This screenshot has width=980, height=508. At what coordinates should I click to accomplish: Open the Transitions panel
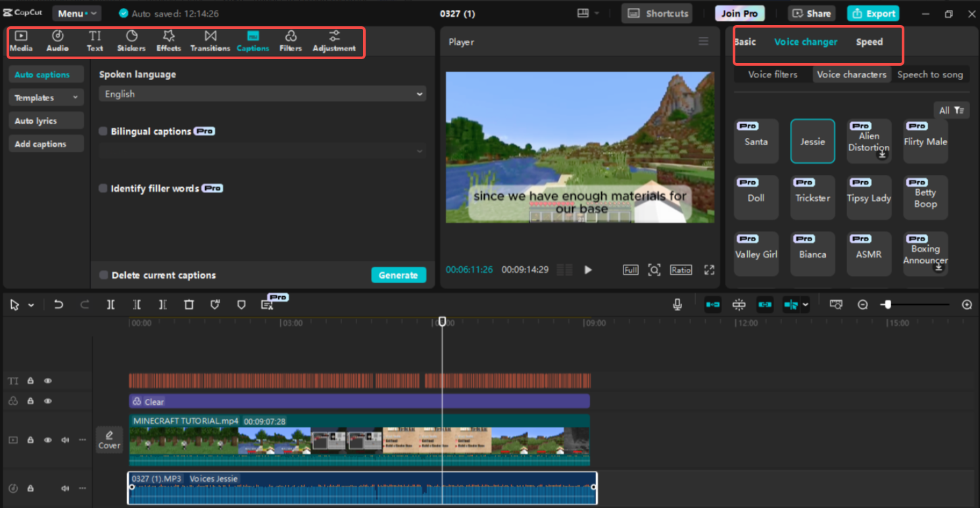point(210,41)
